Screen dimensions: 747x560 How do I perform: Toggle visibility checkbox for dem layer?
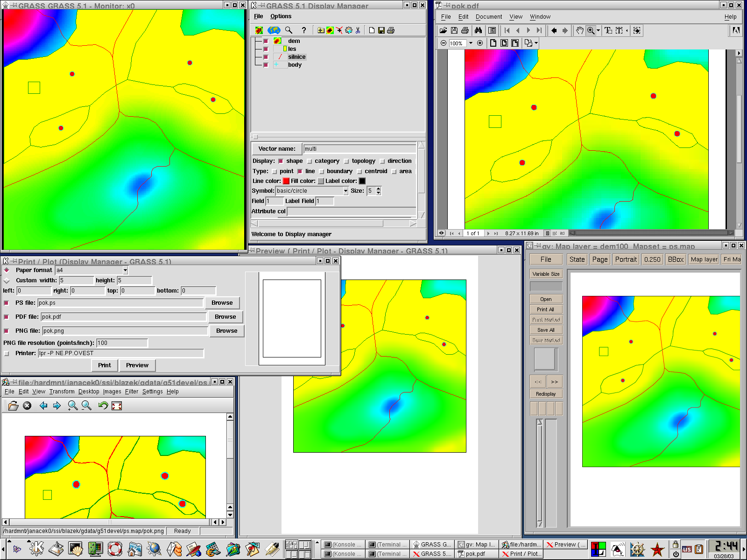(x=266, y=41)
